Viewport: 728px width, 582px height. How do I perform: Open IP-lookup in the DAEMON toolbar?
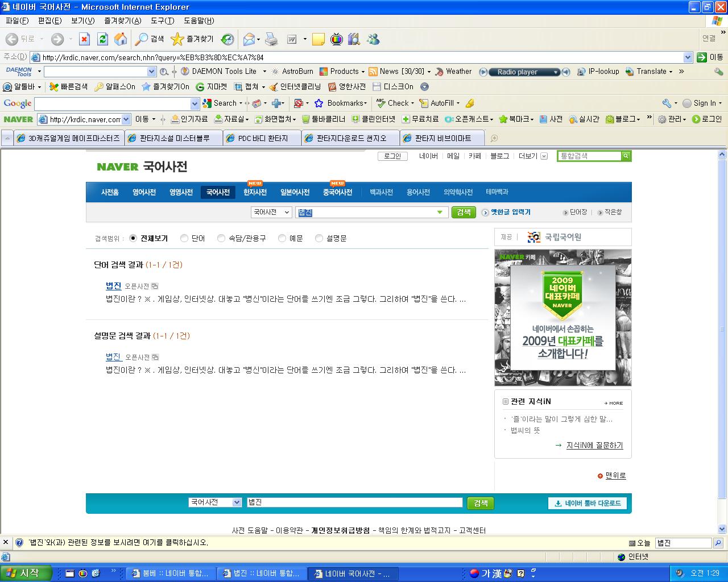coord(598,72)
